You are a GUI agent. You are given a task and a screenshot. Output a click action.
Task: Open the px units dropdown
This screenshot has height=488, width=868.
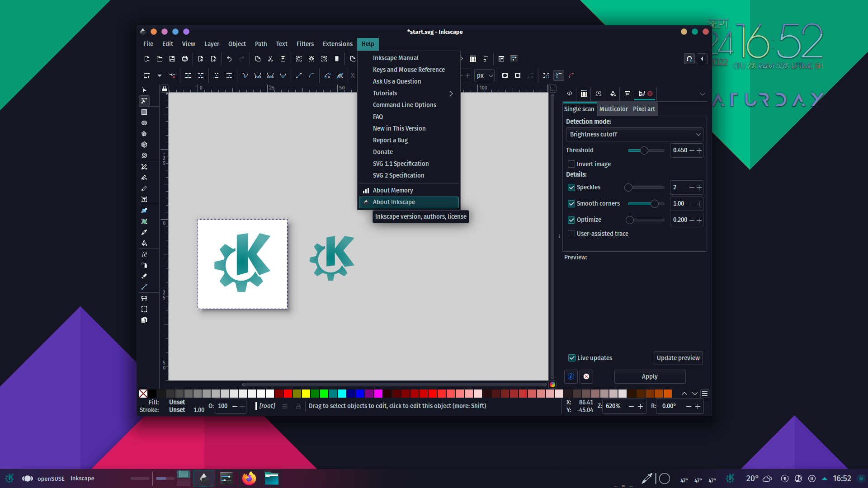pos(485,75)
